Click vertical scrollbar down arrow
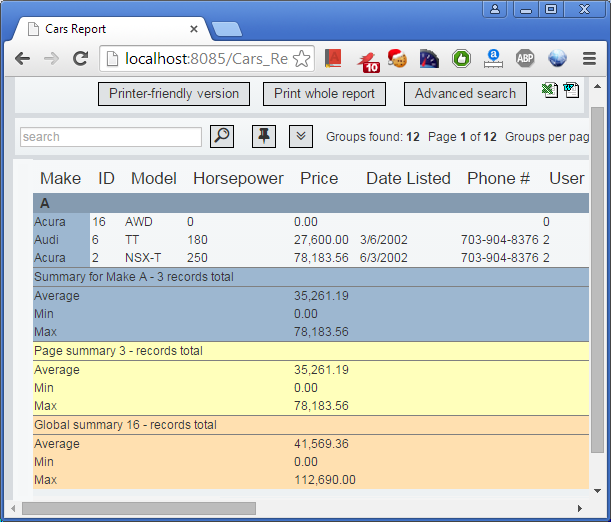The height and width of the screenshot is (522, 611). [x=597, y=491]
